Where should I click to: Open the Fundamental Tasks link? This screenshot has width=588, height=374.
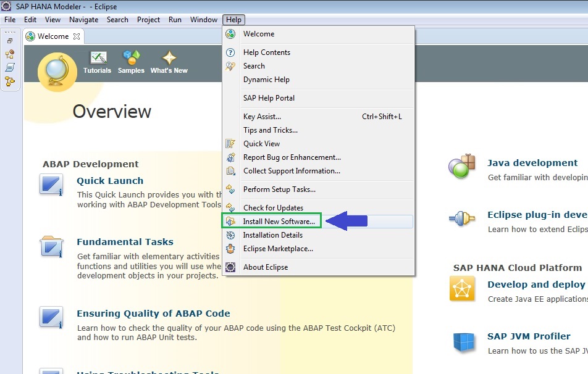click(125, 242)
